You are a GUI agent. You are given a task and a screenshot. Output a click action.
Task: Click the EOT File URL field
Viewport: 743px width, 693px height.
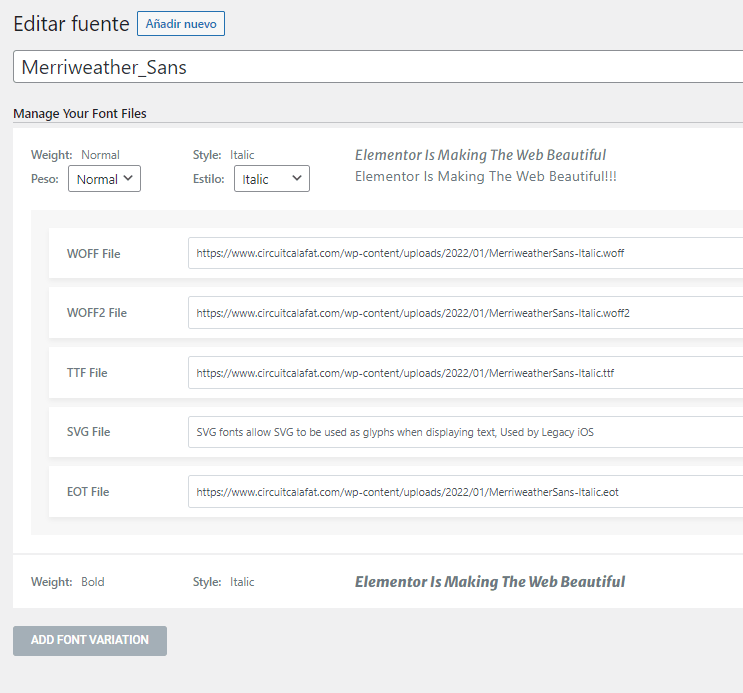click(465, 492)
